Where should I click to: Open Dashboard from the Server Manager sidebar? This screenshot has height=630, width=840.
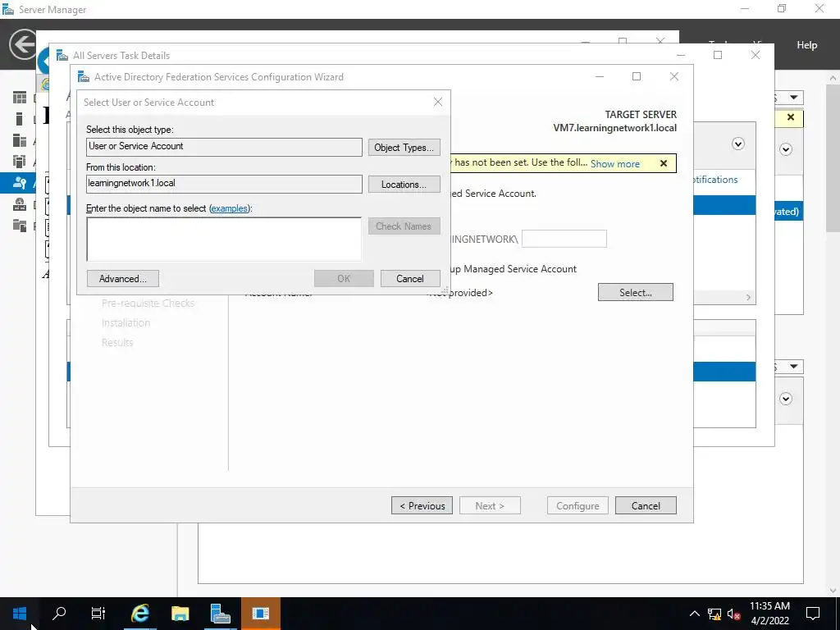(20, 98)
